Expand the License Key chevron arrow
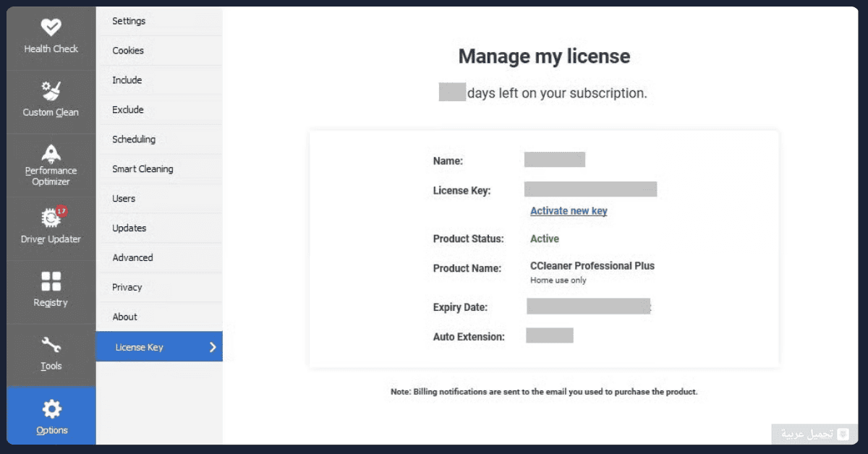Image resolution: width=868 pixels, height=454 pixels. coord(213,347)
